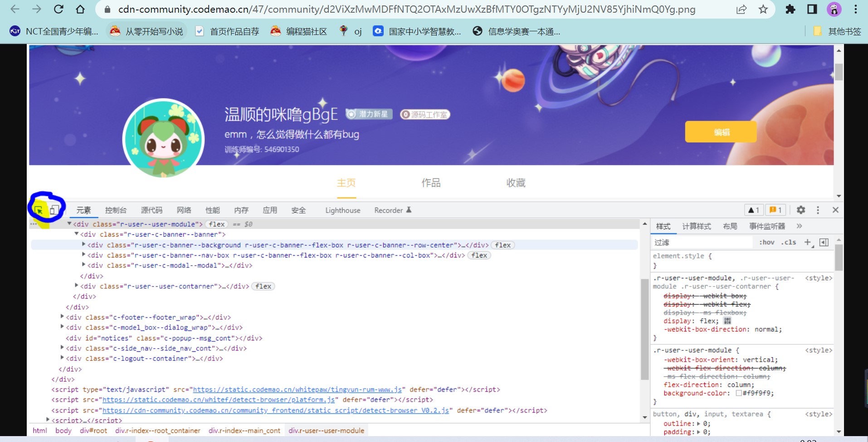Toggle the device toolbar icon in DevTools
868x442 pixels.
pos(54,210)
